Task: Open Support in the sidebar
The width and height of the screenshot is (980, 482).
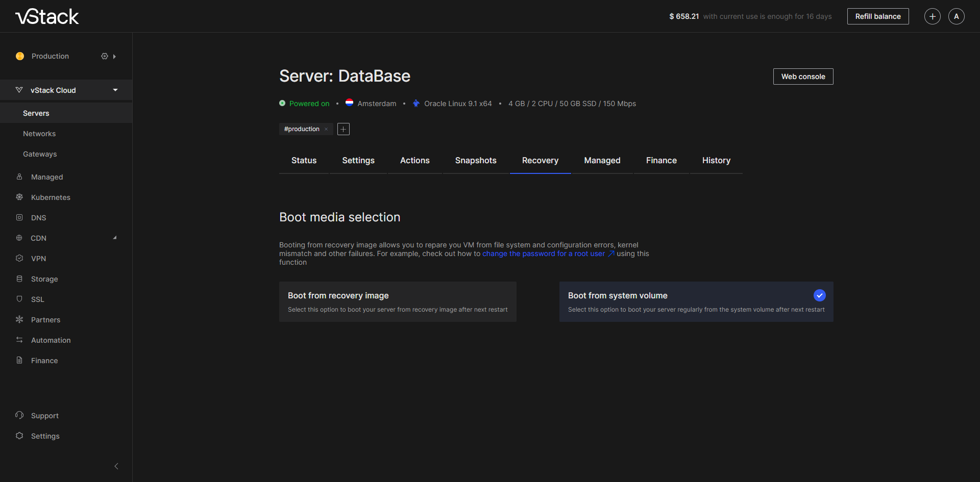Action: pos(45,416)
